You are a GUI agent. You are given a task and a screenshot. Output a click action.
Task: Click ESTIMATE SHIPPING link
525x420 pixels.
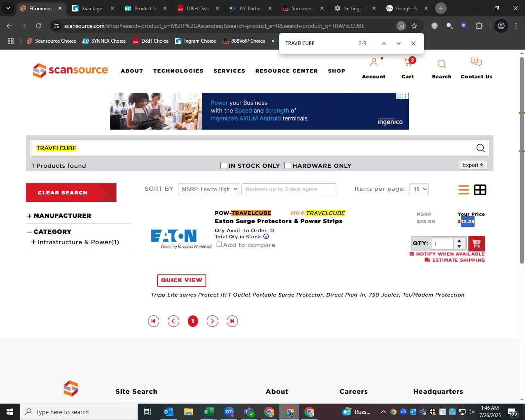point(454,260)
